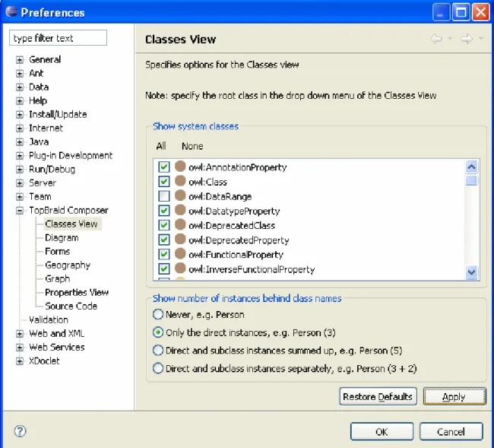The height and width of the screenshot is (448, 494).
Task: Open the Forms preference page
Action: [57, 251]
